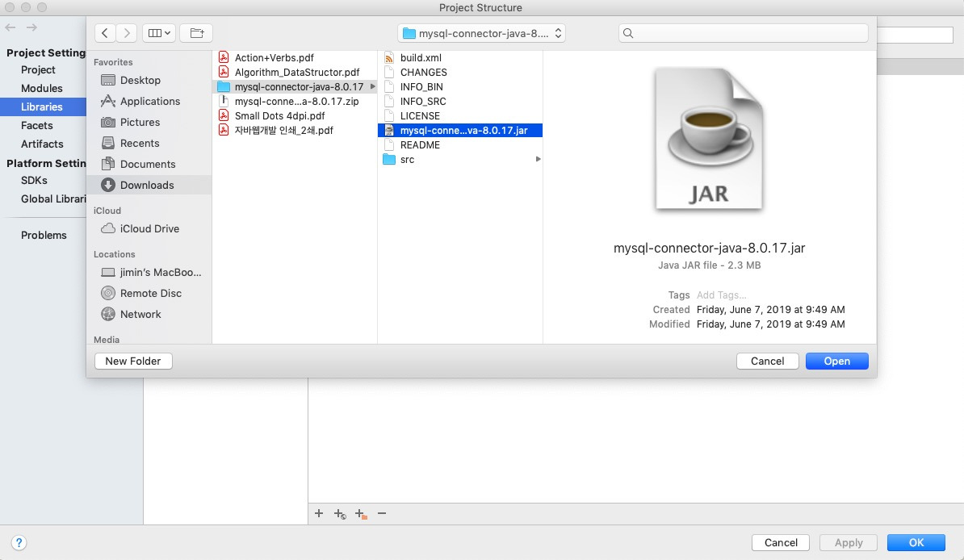Select the mysql-connector zip archive

tap(295, 102)
